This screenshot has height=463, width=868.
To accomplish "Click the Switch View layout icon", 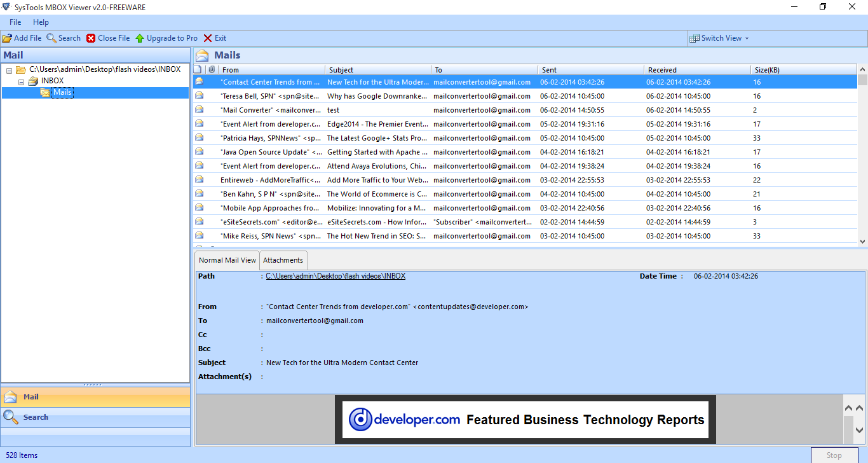I will click(x=695, y=38).
